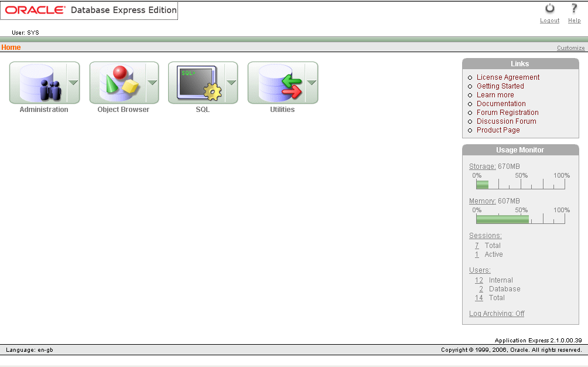The image size is (588, 367).
Task: Expand the SQL dropdown arrow
Action: [x=231, y=83]
